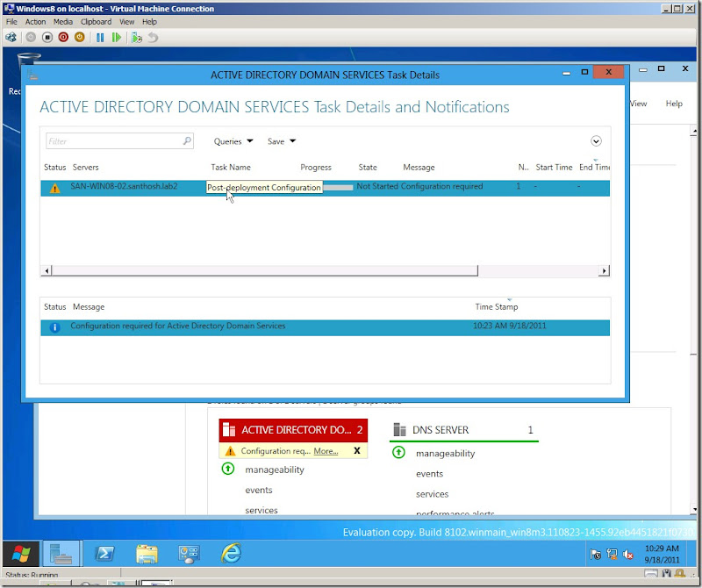This screenshot has height=588, width=702.
Task: Launch PowerShell from taskbar
Action: pos(104,554)
